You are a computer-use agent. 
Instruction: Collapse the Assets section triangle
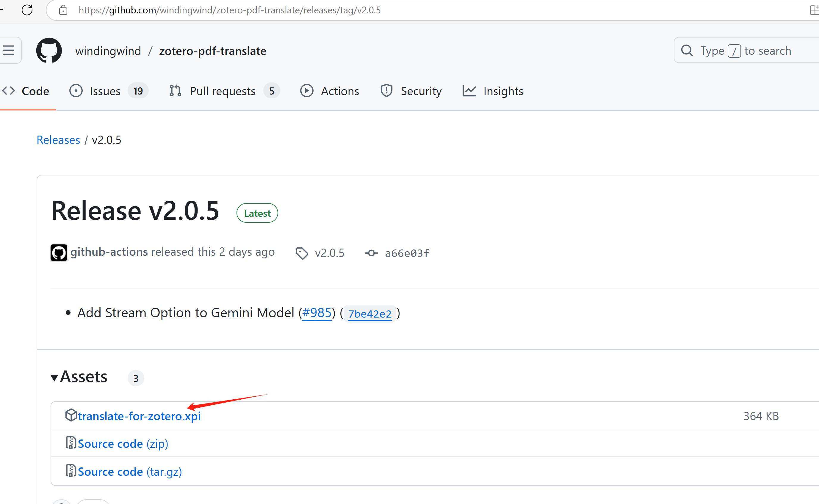54,378
